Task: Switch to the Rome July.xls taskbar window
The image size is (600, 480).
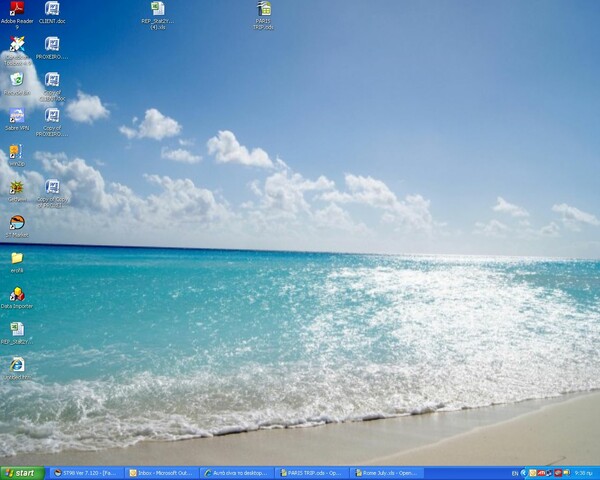Action: (x=386, y=472)
